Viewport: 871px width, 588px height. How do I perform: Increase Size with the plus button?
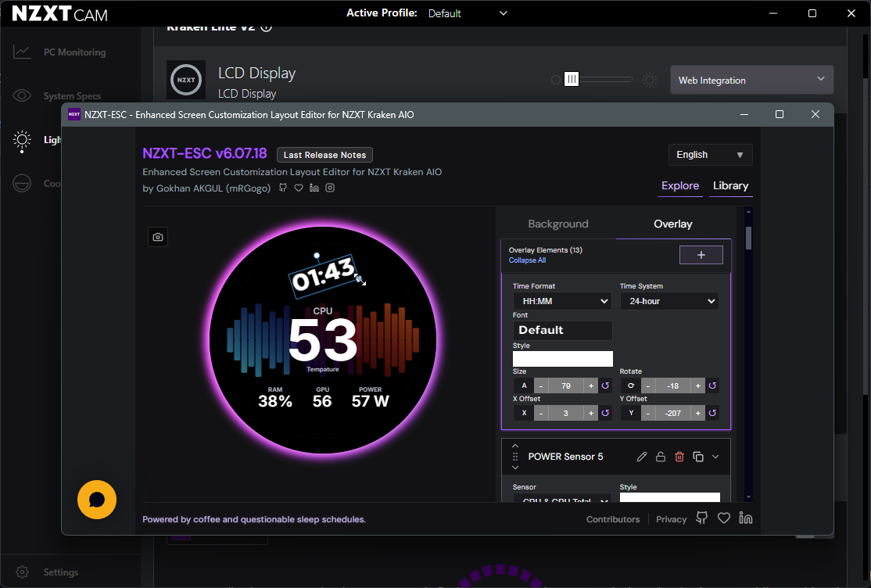click(x=590, y=385)
